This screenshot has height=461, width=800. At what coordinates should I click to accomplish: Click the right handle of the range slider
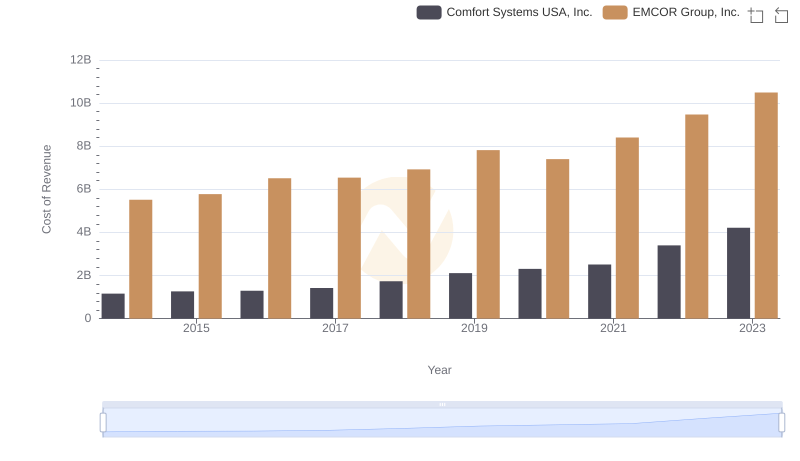coord(781,423)
